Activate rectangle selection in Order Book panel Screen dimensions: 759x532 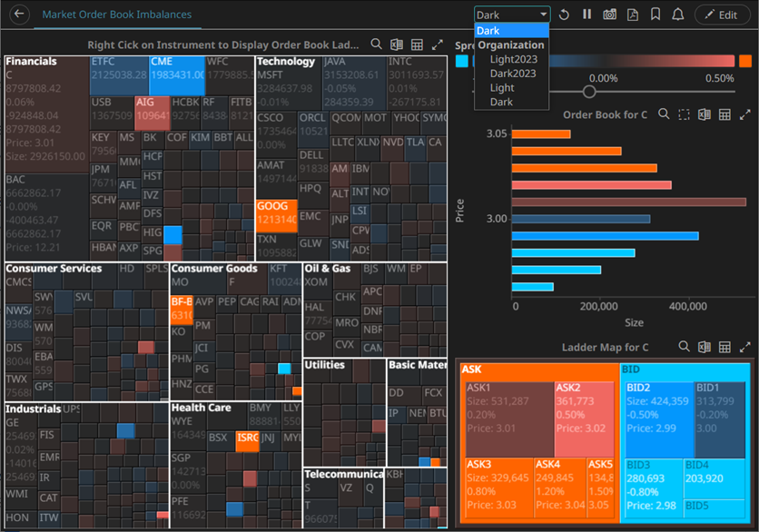tap(684, 114)
